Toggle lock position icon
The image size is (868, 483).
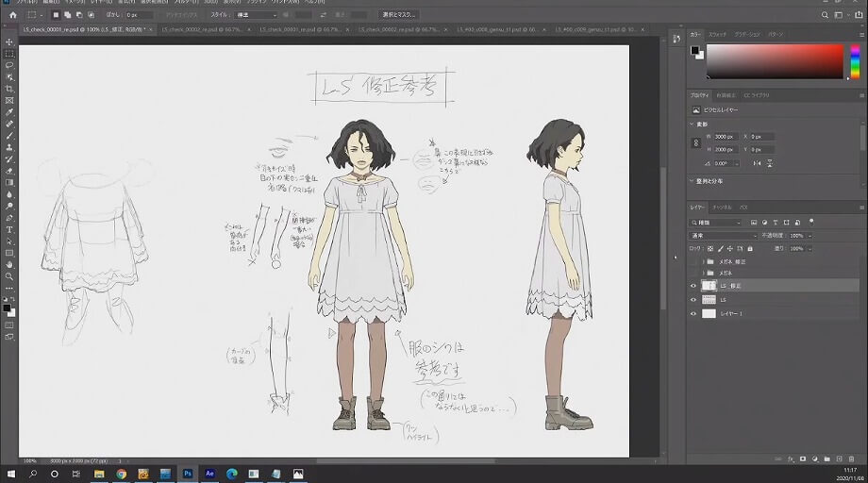pyautogui.click(x=730, y=249)
